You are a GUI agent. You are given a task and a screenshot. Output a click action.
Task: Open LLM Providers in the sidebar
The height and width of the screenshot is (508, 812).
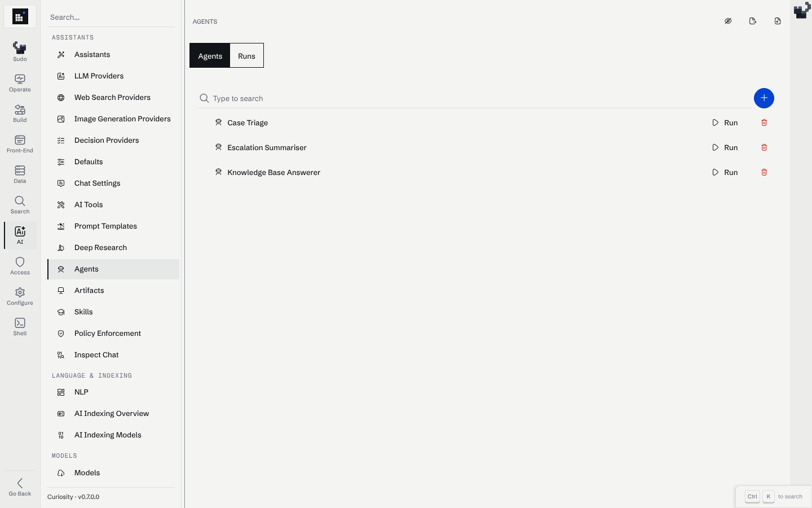click(113, 76)
